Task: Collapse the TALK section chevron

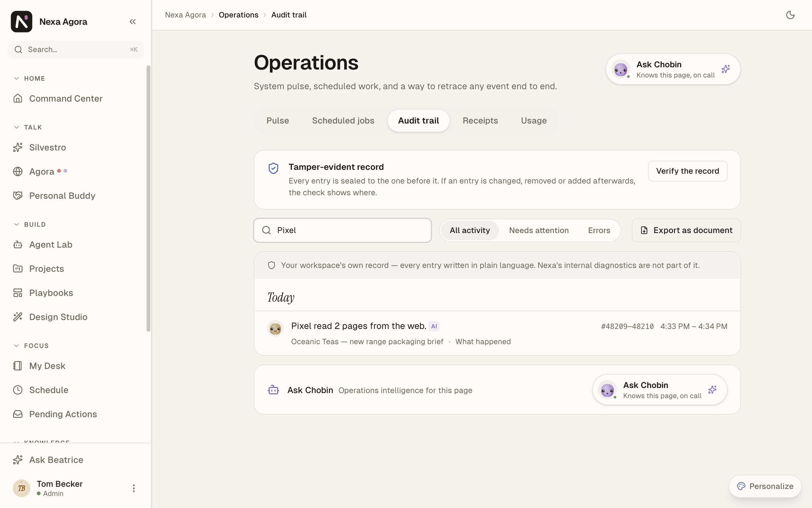Action: point(16,127)
